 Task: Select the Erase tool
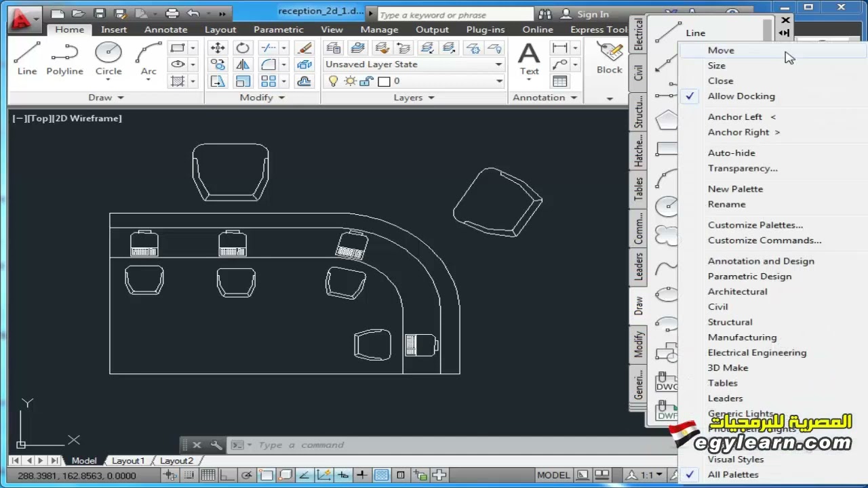(304, 47)
